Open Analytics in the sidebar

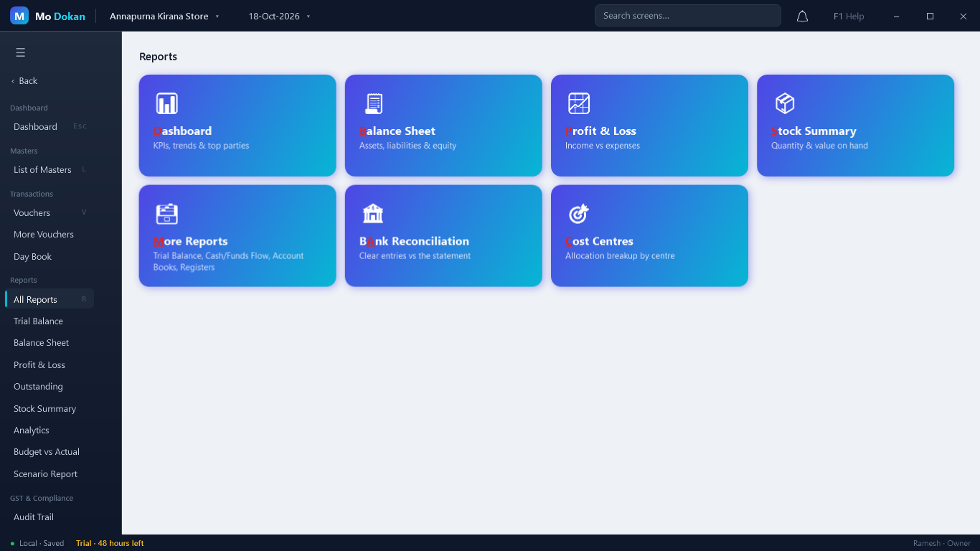[x=49, y=430]
